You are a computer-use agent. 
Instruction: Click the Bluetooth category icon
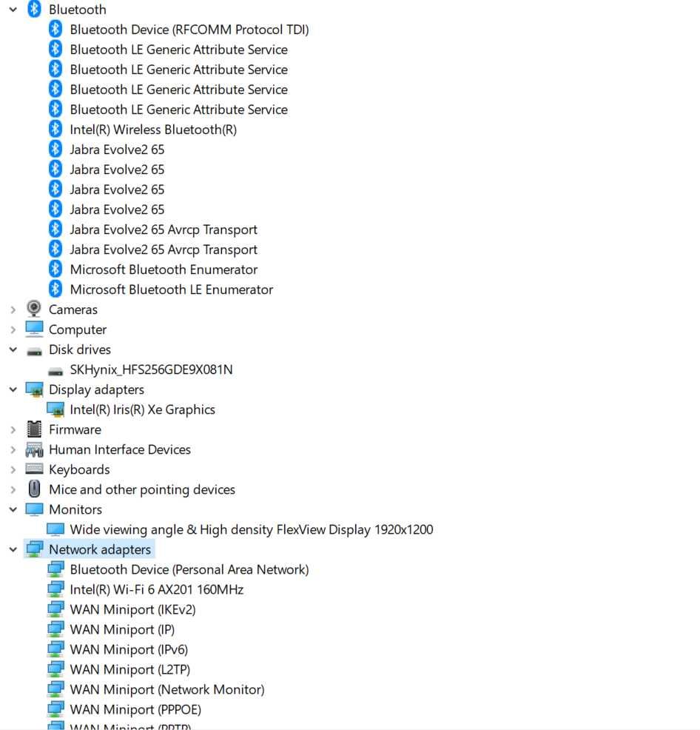(x=34, y=10)
